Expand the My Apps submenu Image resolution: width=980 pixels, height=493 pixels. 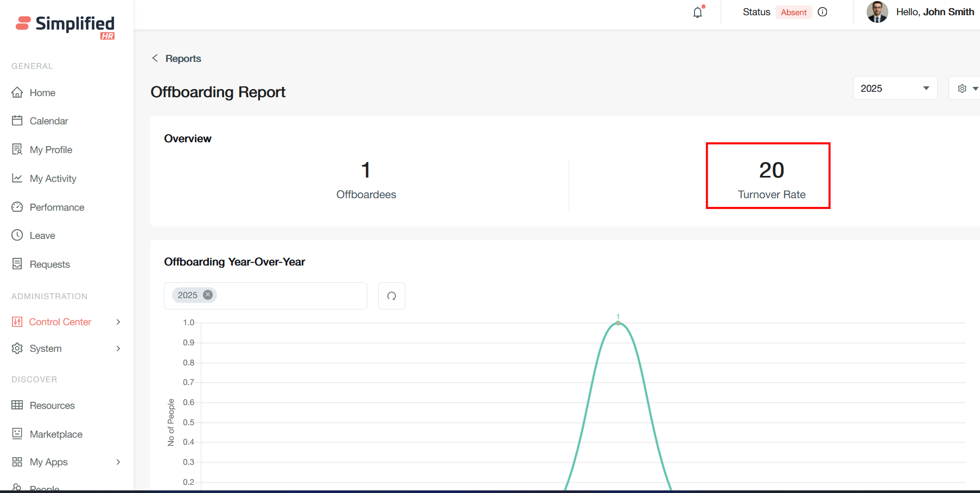(x=118, y=462)
